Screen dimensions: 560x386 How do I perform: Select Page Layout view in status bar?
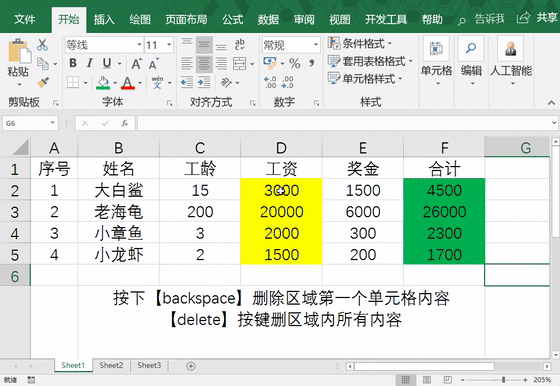click(x=427, y=380)
